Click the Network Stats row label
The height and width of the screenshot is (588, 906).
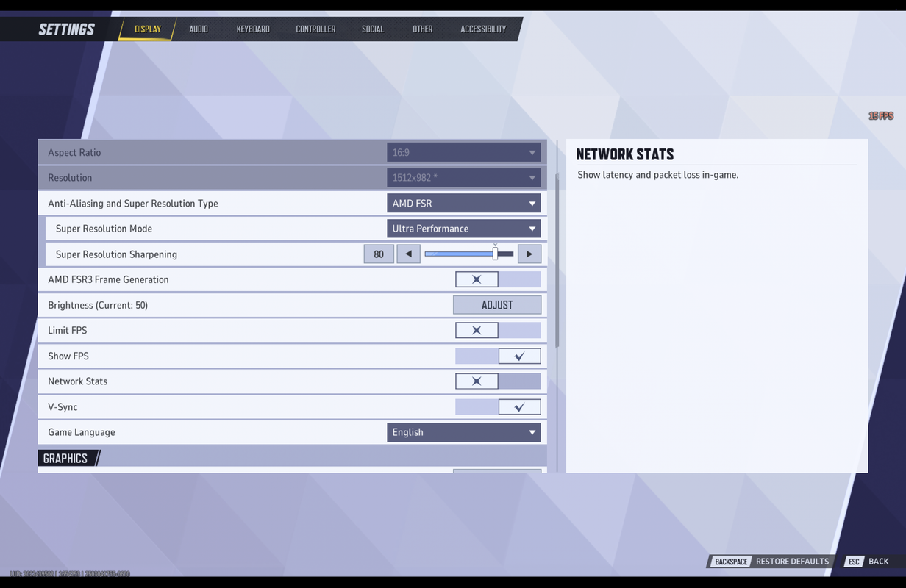coord(77,381)
